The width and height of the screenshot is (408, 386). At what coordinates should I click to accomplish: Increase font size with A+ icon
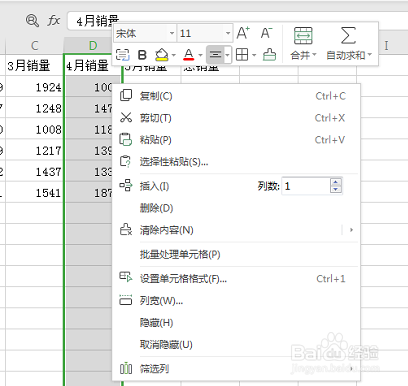tap(243, 33)
